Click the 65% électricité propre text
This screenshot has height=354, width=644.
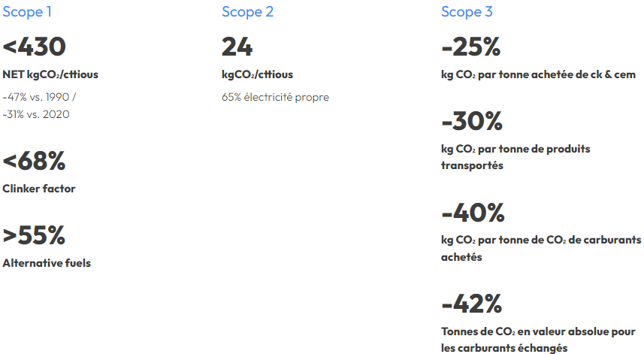pyautogui.click(x=275, y=97)
